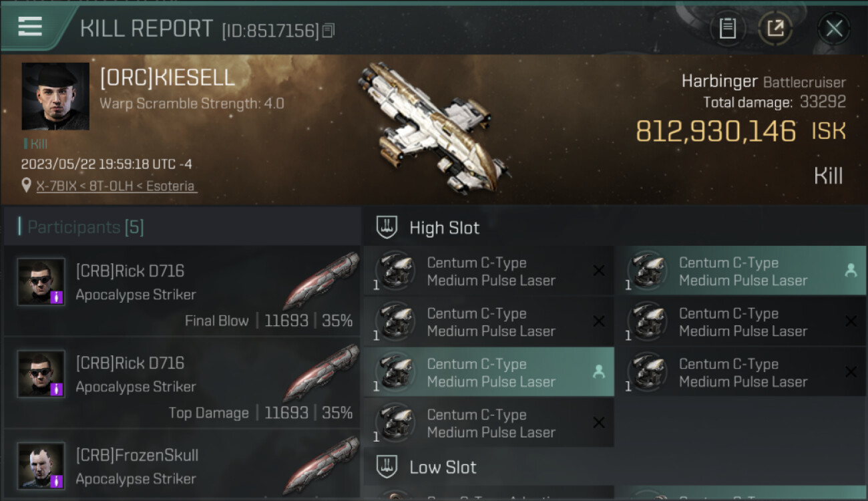The image size is (868, 501).
Task: Select FrozenSkull participant row
Action: point(200,466)
